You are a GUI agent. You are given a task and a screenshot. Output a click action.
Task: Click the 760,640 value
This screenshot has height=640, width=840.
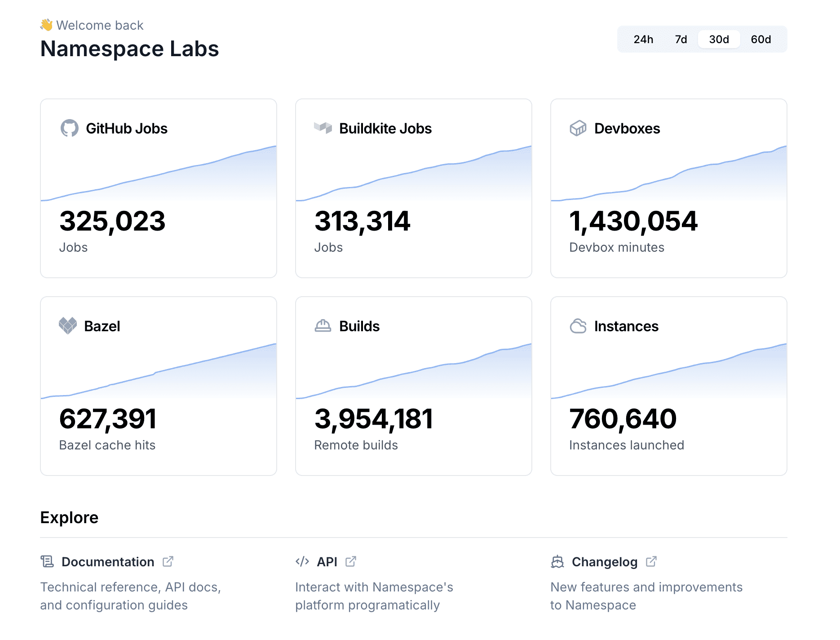pos(623,419)
